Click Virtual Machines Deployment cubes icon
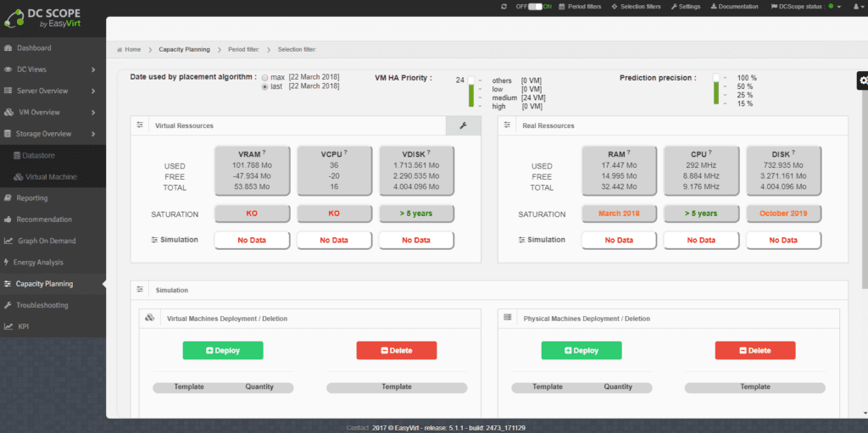This screenshot has width=868, height=433. pyautogui.click(x=148, y=318)
